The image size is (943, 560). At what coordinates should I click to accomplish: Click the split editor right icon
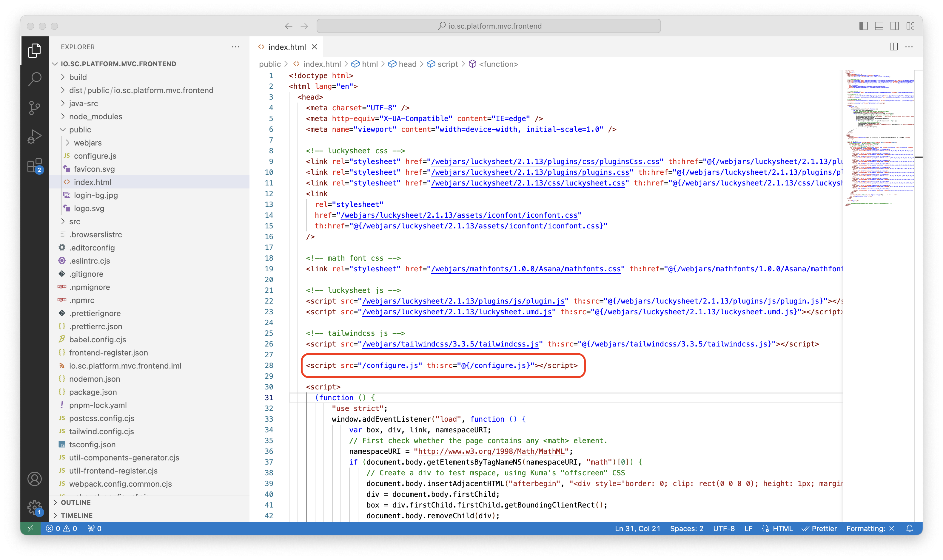893,47
